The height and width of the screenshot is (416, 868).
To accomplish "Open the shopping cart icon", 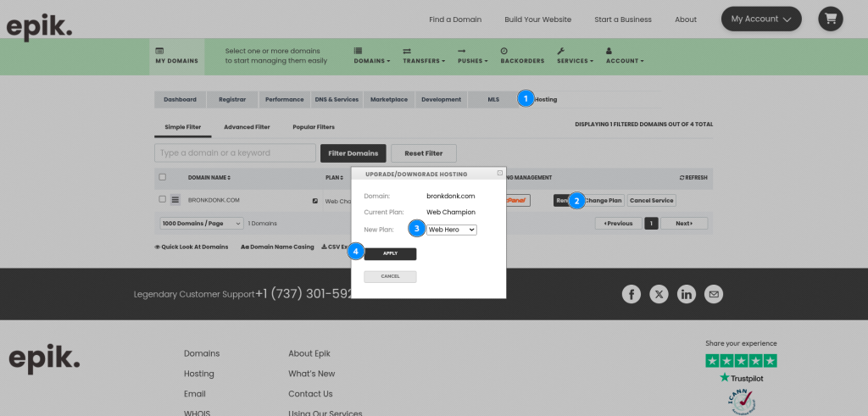I will tap(831, 19).
